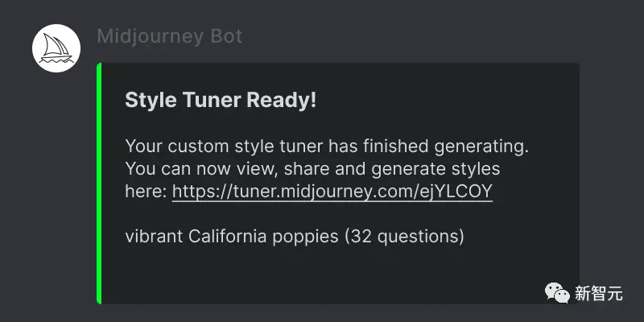
Task: Open the Midjourney Bot sailboat avatar
Action: click(x=56, y=48)
